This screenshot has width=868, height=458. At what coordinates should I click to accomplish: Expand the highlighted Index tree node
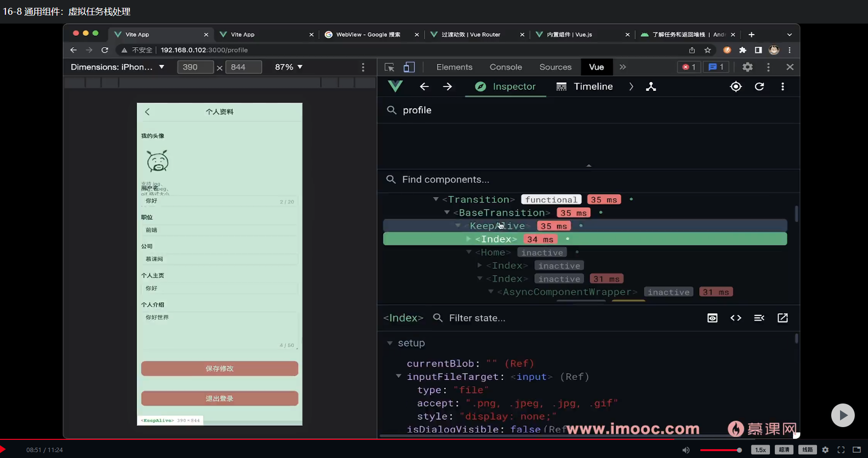click(468, 239)
